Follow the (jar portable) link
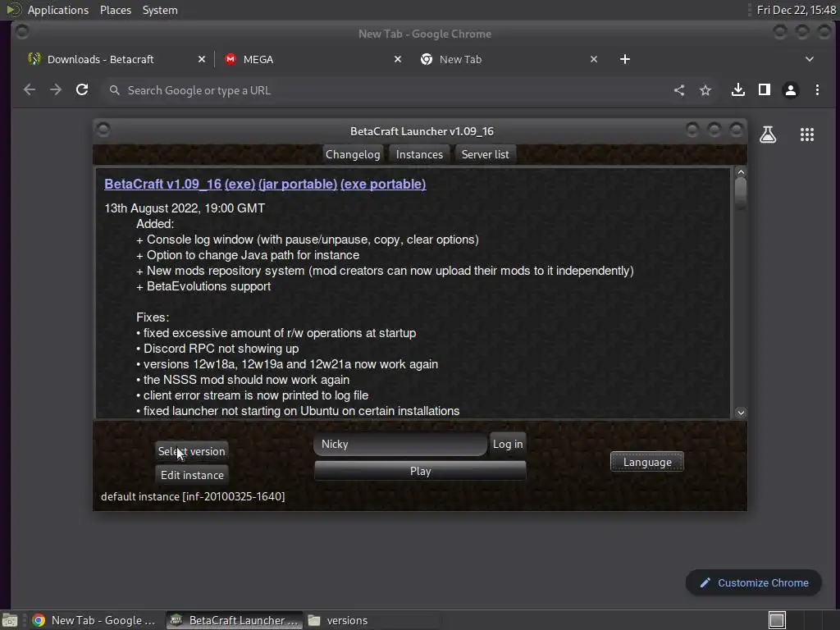The width and height of the screenshot is (840, 630). pos(298,185)
